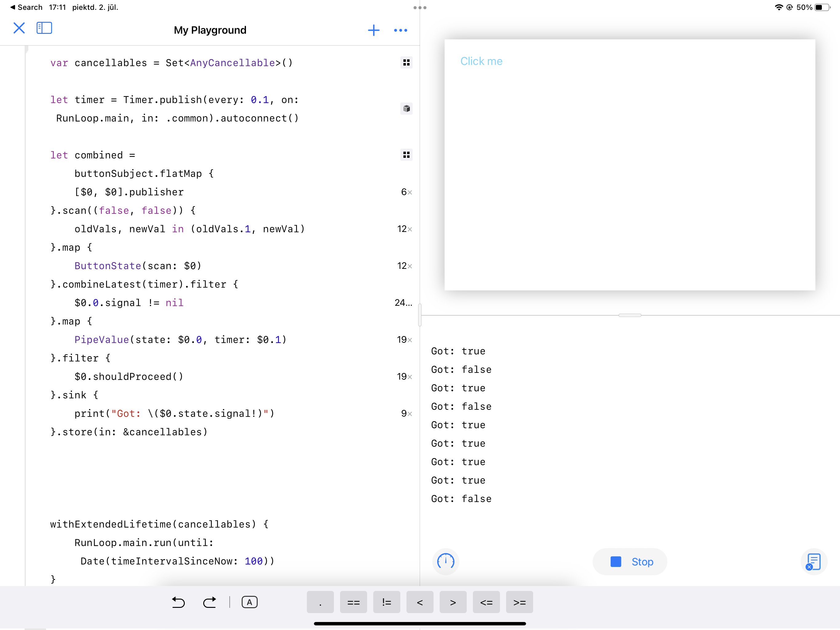Tap the 12× count beside ButtonState line
The width and height of the screenshot is (840, 630).
pos(404,266)
